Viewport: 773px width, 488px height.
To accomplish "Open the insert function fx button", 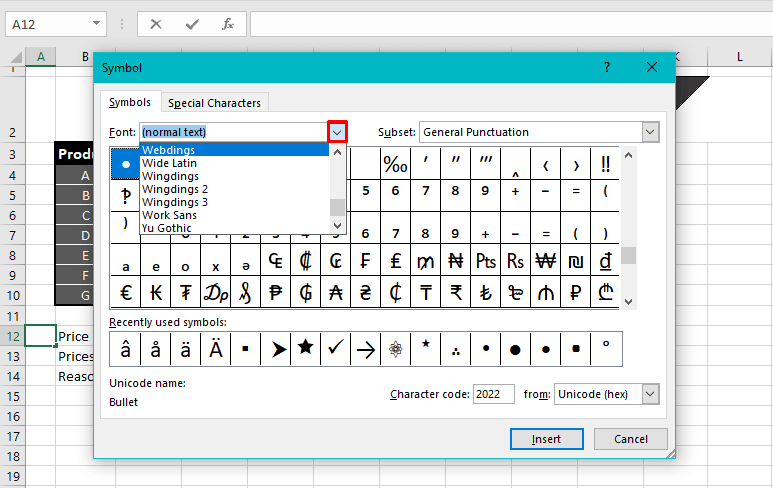I will pyautogui.click(x=227, y=24).
